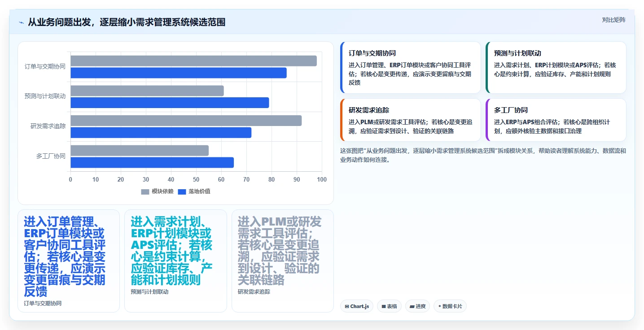Click the blue legend swatch for 落地价值
The width and height of the screenshot is (644, 330).
click(x=182, y=192)
